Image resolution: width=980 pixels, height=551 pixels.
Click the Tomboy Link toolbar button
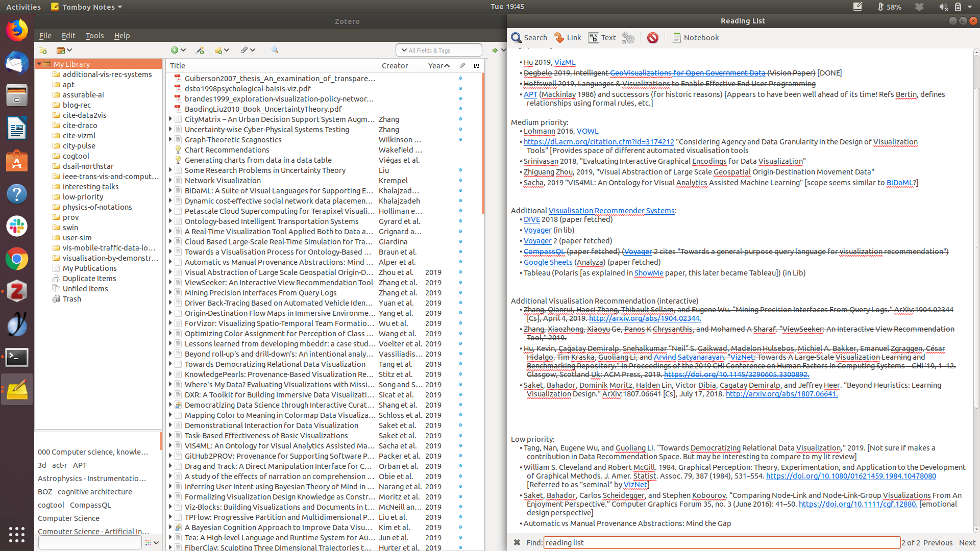pos(567,38)
